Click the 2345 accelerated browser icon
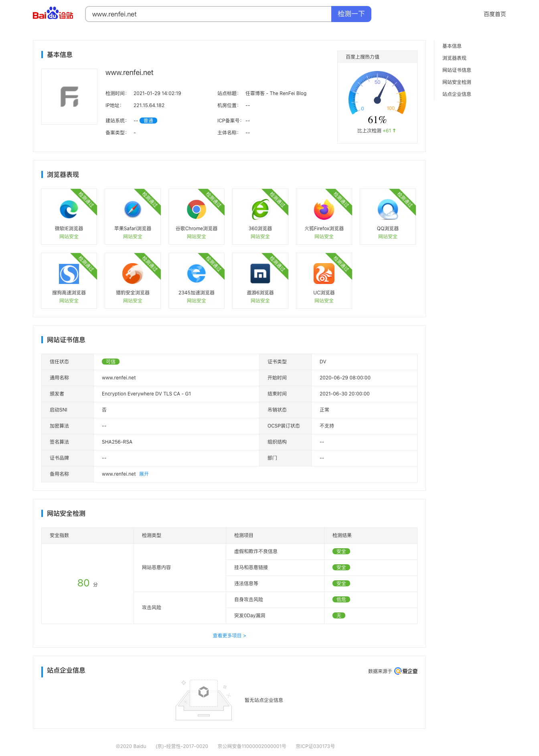This screenshot has height=756, width=539. click(x=197, y=274)
